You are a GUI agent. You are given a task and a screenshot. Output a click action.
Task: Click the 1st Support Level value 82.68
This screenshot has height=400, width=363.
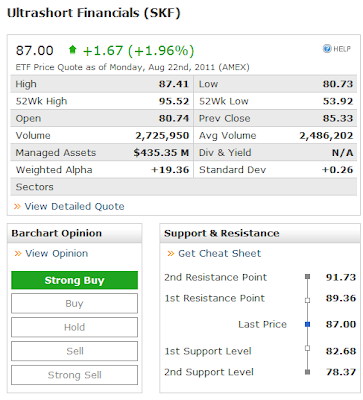coord(341,351)
